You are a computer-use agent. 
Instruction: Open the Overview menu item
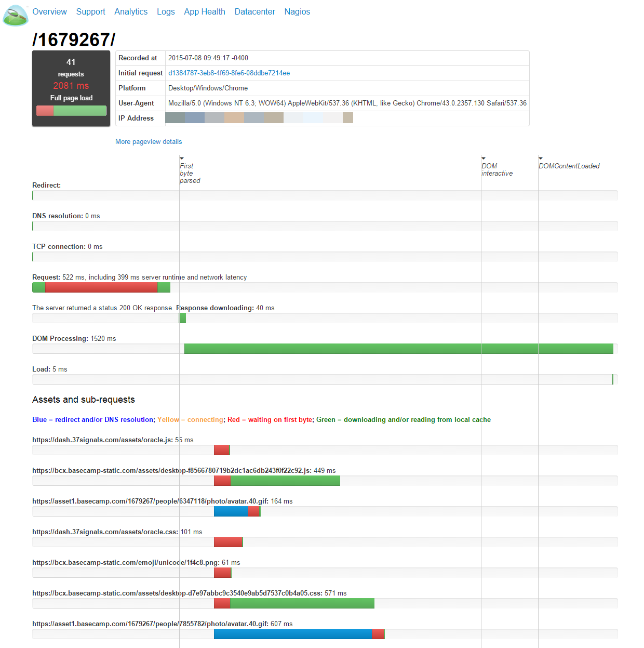tap(49, 11)
